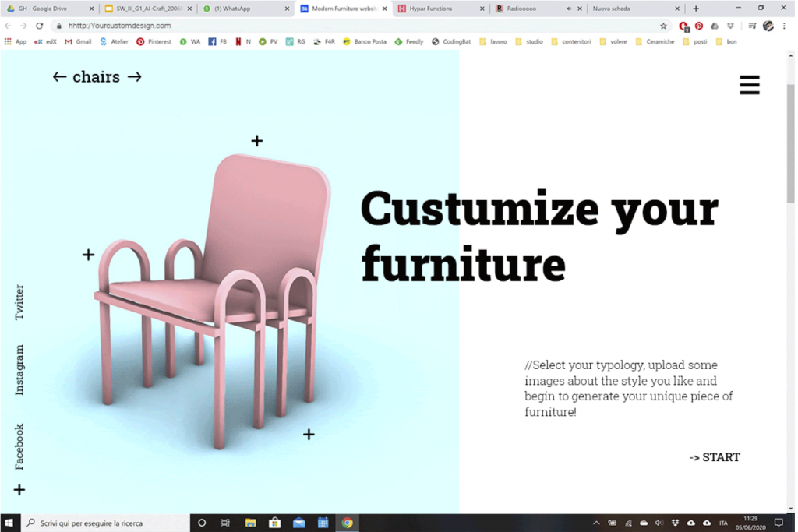Image resolution: width=798 pixels, height=532 pixels.
Task: Show hidden icons in the system tray
Action: (x=596, y=523)
